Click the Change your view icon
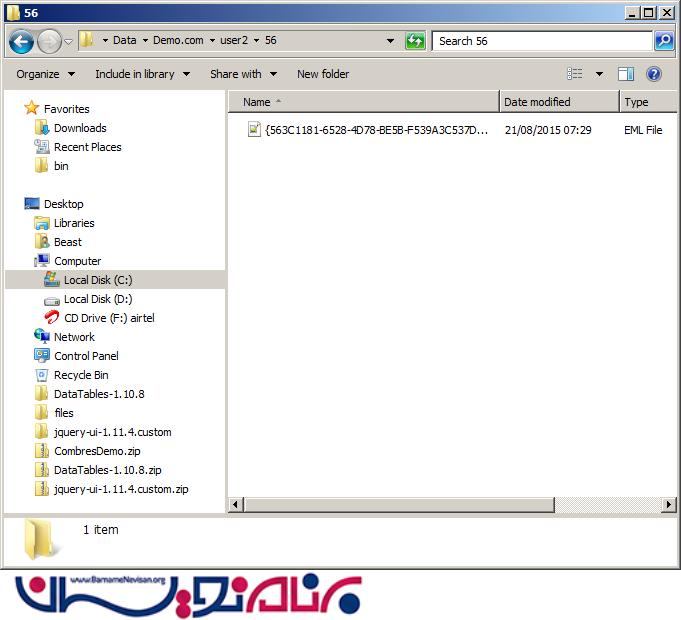This screenshot has width=681, height=620. [x=575, y=74]
